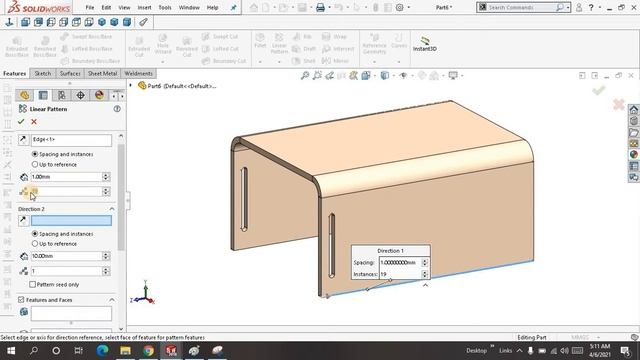640x360 pixels.
Task: Switch to ConfigurationManager tab icon
Action: coord(62,95)
